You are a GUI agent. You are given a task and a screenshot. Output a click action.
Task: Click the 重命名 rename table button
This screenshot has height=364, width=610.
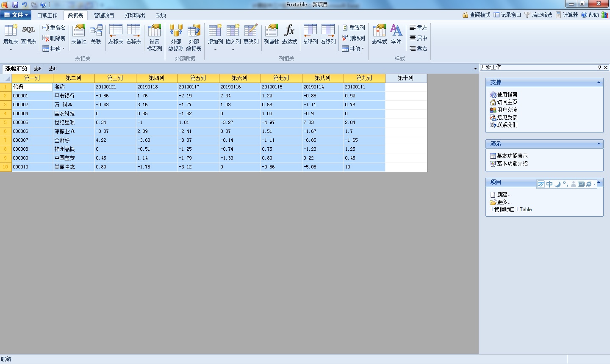tap(54, 28)
